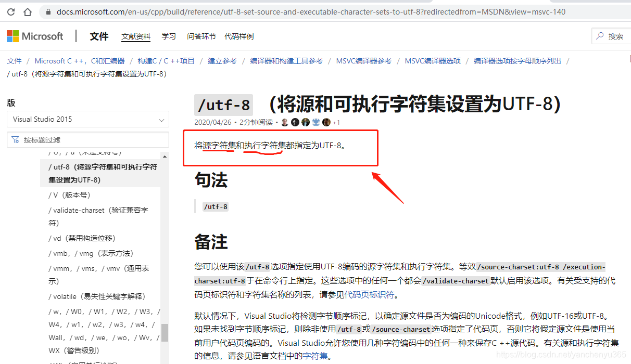Select sidebar item / vmb，/ vmg（表示方法）
Viewport: 631px width, 364px height.
(91, 253)
